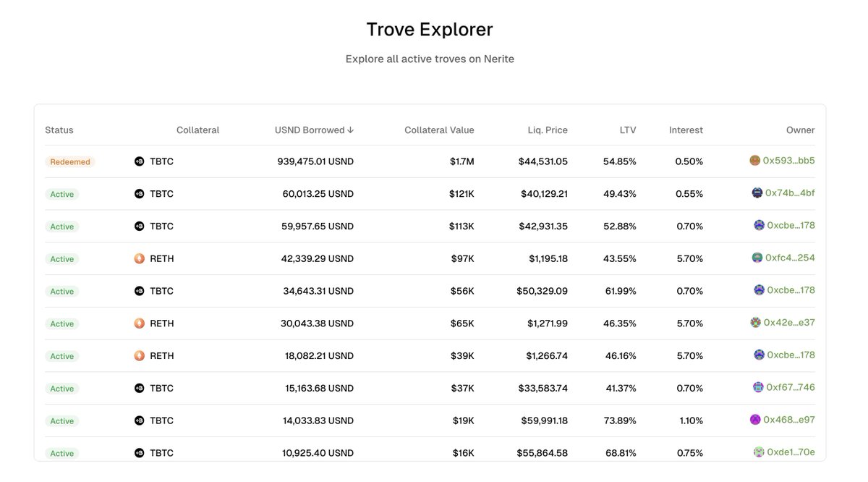Click the Interest column header
The height and width of the screenshot is (482, 868).
tap(686, 130)
